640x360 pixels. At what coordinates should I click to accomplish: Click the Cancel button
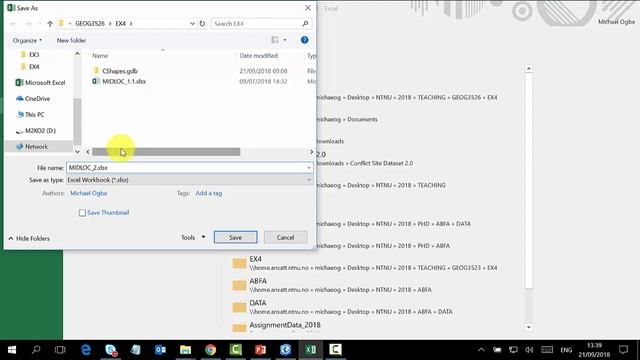coord(285,237)
